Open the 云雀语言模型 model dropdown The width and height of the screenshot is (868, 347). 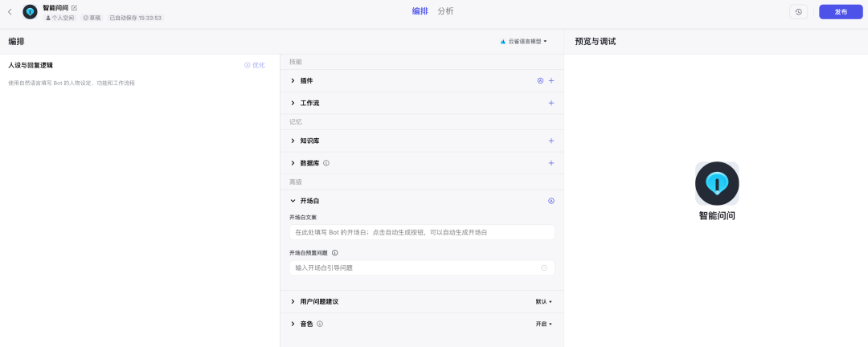tap(524, 42)
